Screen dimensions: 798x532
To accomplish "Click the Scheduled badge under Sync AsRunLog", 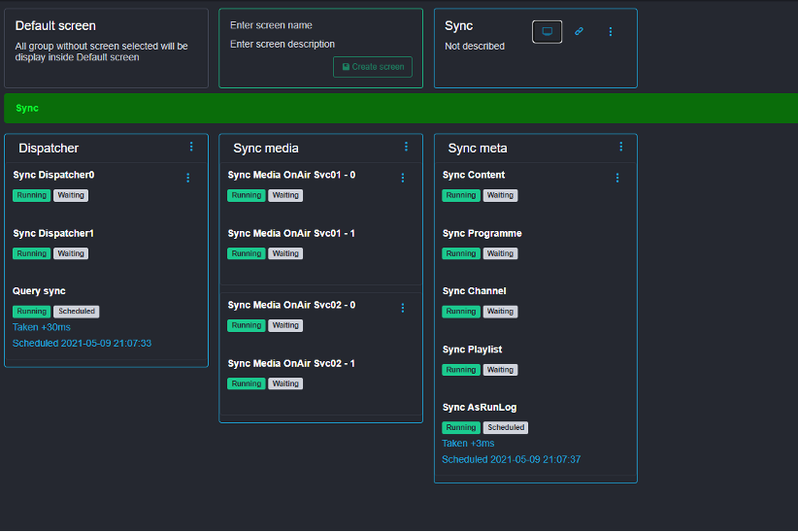I will (x=506, y=427).
